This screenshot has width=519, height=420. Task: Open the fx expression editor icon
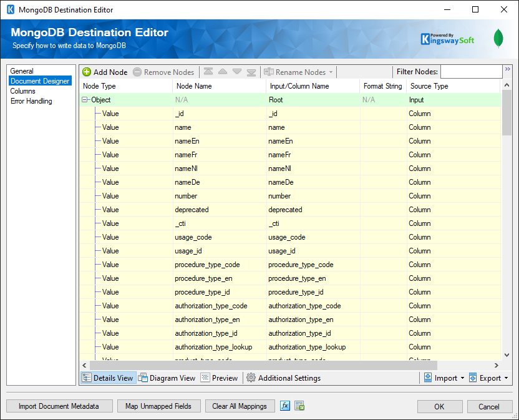[x=285, y=406]
